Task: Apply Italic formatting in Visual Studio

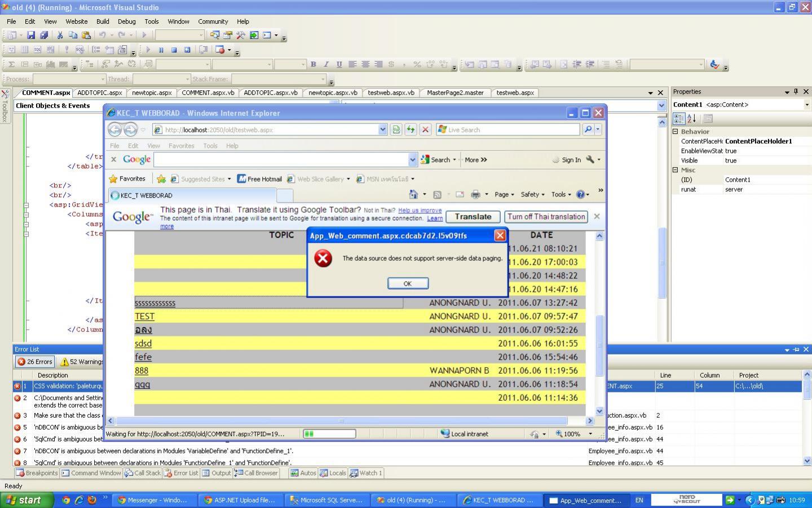Action: [x=326, y=64]
